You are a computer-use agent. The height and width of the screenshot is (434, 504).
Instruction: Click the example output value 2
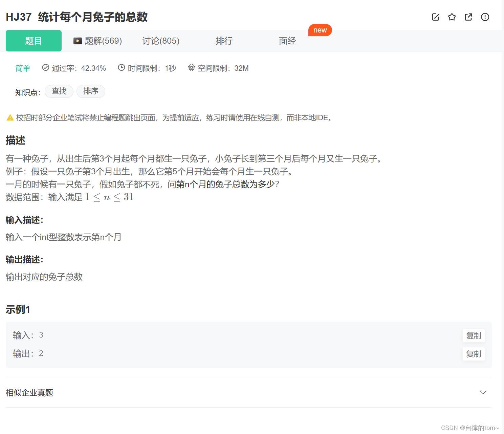41,353
